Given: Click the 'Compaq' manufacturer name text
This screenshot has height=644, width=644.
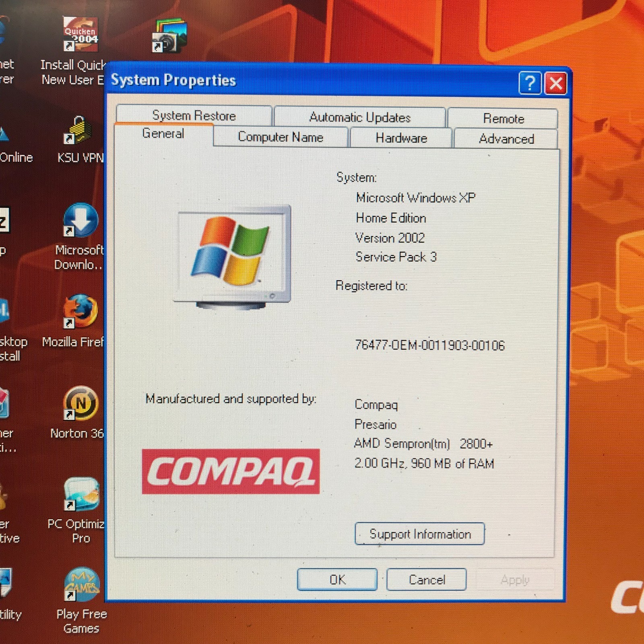Looking at the screenshot, I should (376, 405).
